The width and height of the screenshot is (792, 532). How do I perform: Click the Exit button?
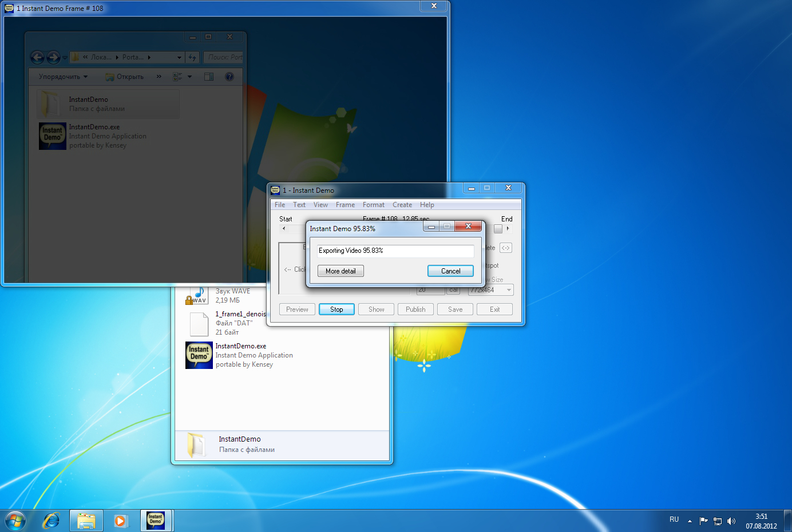494,309
